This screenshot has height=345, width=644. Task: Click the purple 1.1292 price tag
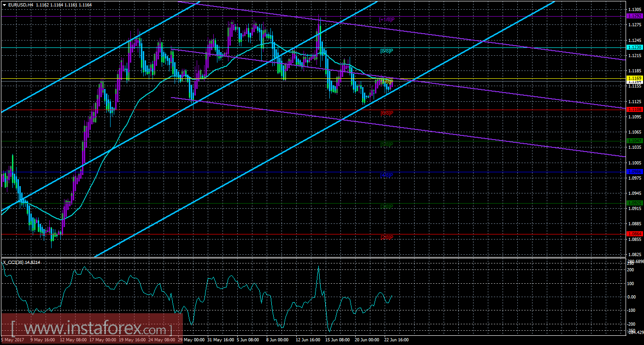[635, 16]
